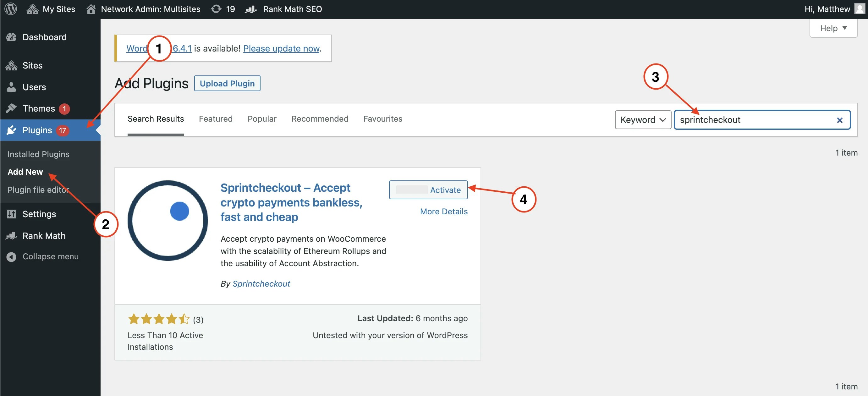
Task: Click the plugin star rating
Action: tap(158, 319)
